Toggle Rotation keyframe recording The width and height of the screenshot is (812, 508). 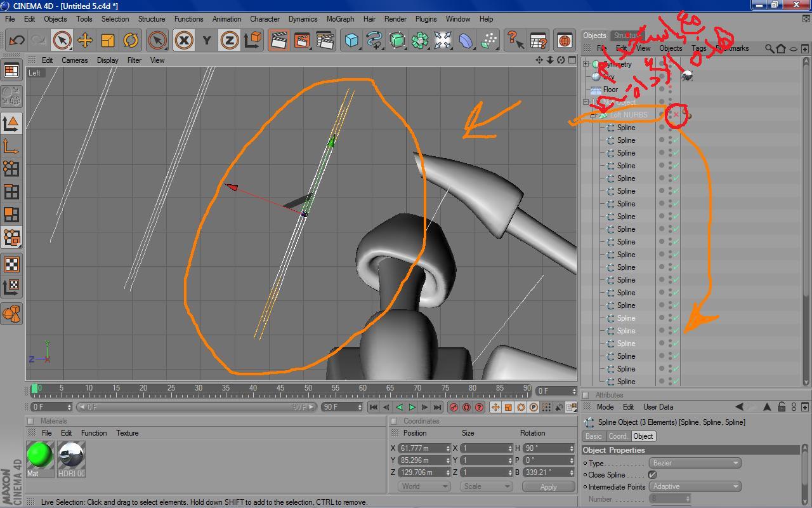521,407
